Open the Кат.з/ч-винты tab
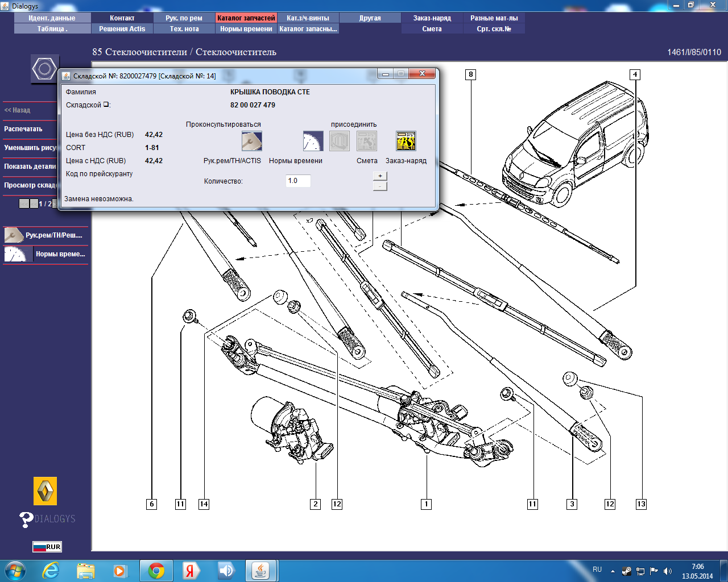Image resolution: width=728 pixels, height=582 pixels. [308, 18]
